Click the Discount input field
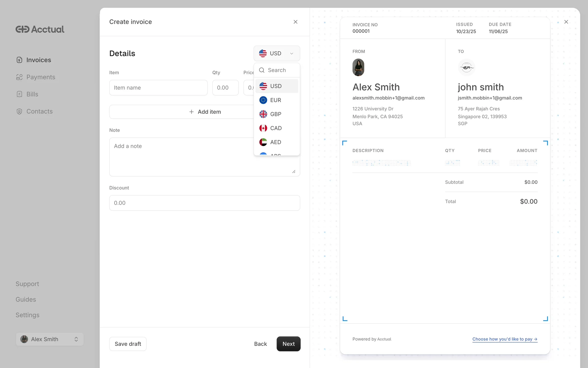The image size is (588, 368). 205,203
